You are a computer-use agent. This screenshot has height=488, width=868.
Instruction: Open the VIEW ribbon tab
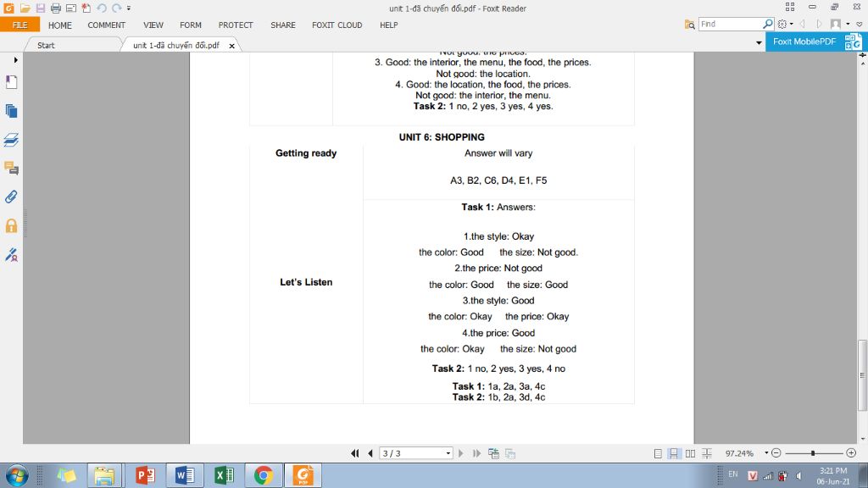pyautogui.click(x=153, y=25)
